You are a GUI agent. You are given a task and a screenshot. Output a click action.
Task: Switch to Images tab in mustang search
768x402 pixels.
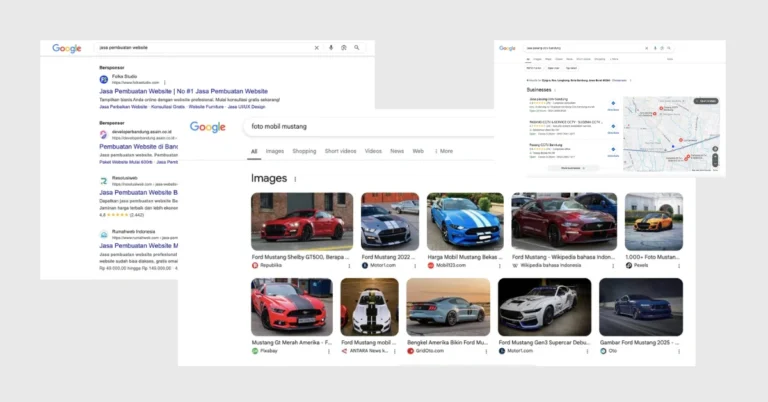tap(275, 151)
